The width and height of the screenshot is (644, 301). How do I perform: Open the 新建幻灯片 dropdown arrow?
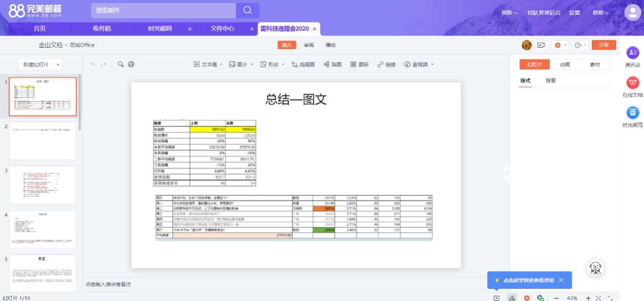pyautogui.click(x=58, y=64)
